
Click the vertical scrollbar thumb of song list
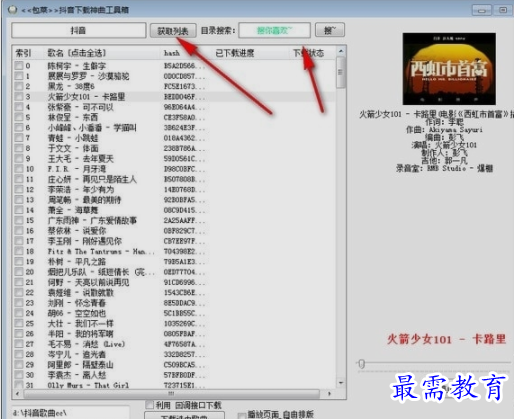coord(341,72)
